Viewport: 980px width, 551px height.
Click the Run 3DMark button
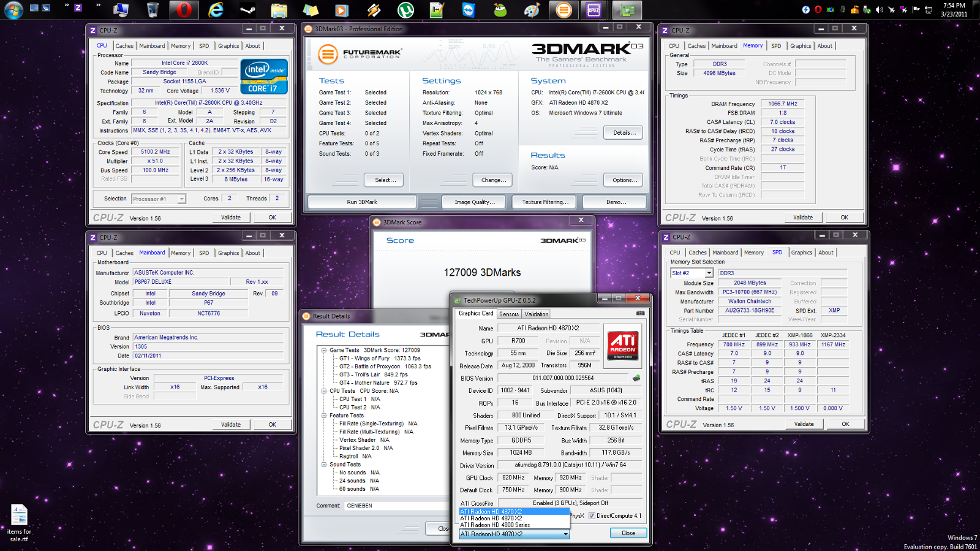pos(362,202)
